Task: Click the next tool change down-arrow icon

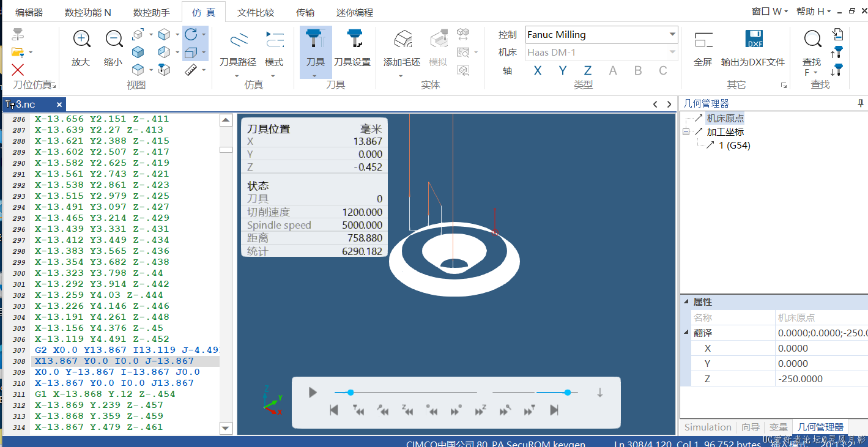Action: click(x=837, y=70)
